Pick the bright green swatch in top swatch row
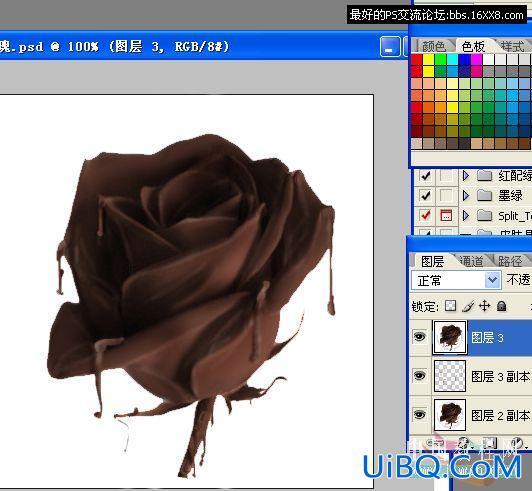532x491 pixels. coord(441,59)
